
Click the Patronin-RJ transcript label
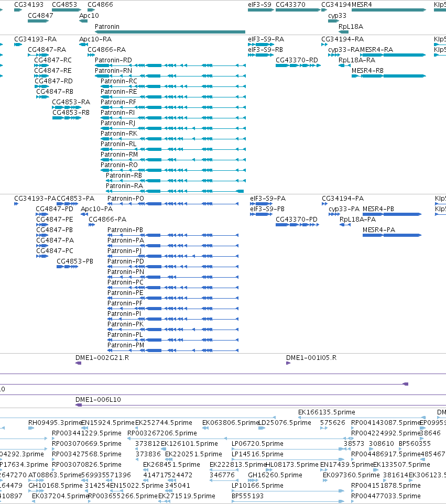(x=118, y=123)
